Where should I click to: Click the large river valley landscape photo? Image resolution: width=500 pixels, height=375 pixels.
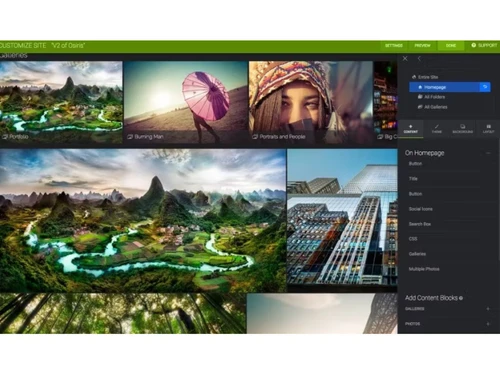[x=143, y=221]
